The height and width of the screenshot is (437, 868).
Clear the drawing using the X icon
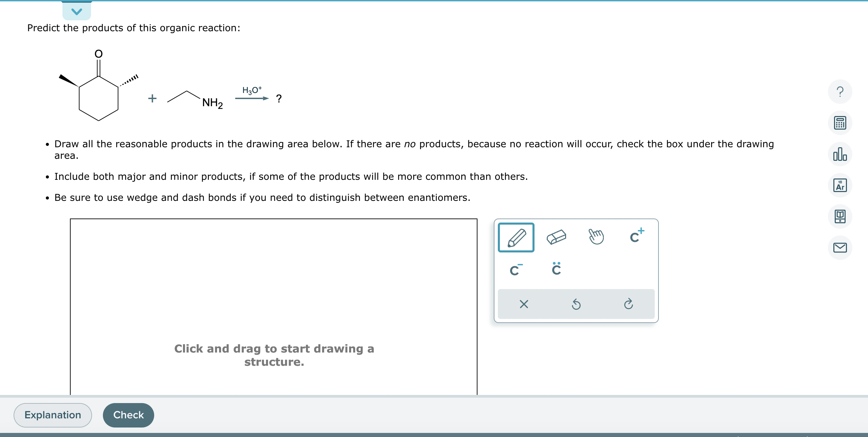523,304
